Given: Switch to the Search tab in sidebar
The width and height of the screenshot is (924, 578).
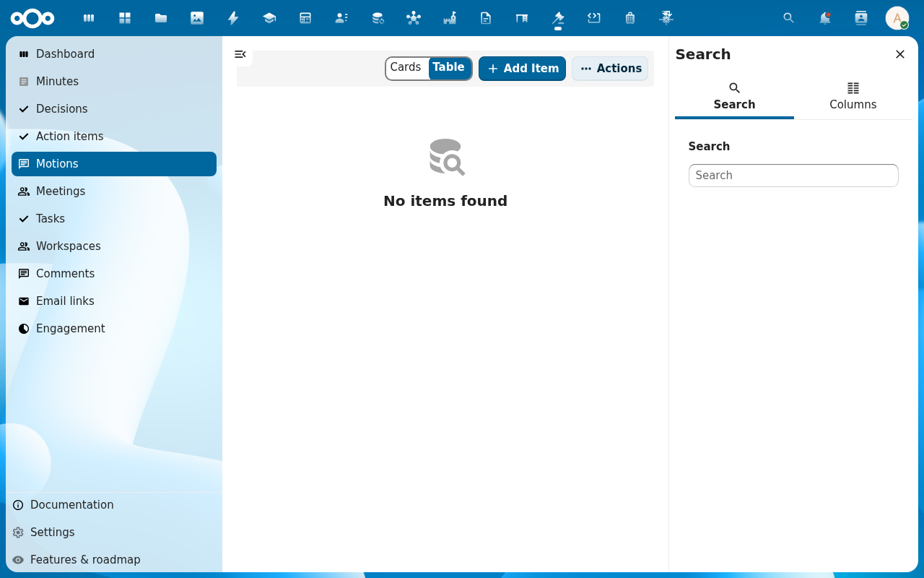Looking at the screenshot, I should pos(734,97).
